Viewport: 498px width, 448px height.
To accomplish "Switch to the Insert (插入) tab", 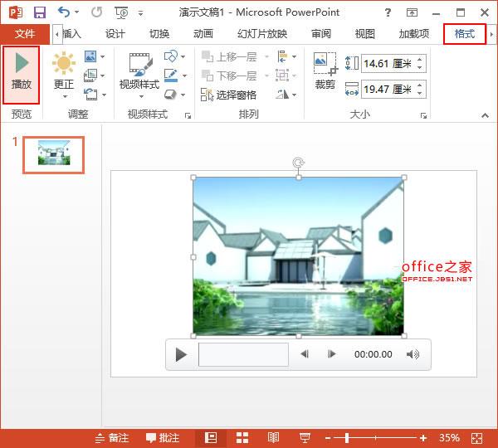I will (x=72, y=34).
